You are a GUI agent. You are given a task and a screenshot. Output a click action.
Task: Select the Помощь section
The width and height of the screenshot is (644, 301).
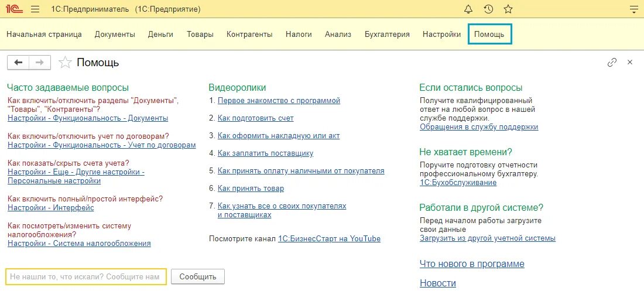pyautogui.click(x=489, y=35)
